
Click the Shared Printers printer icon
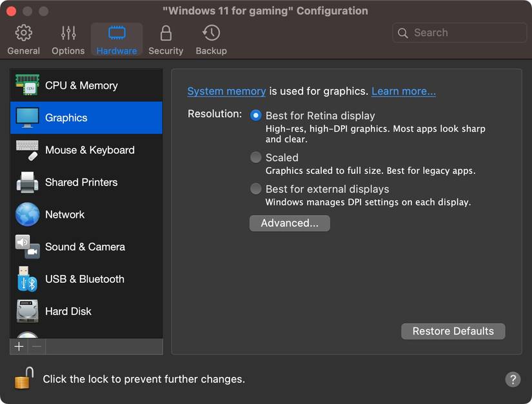(x=27, y=182)
